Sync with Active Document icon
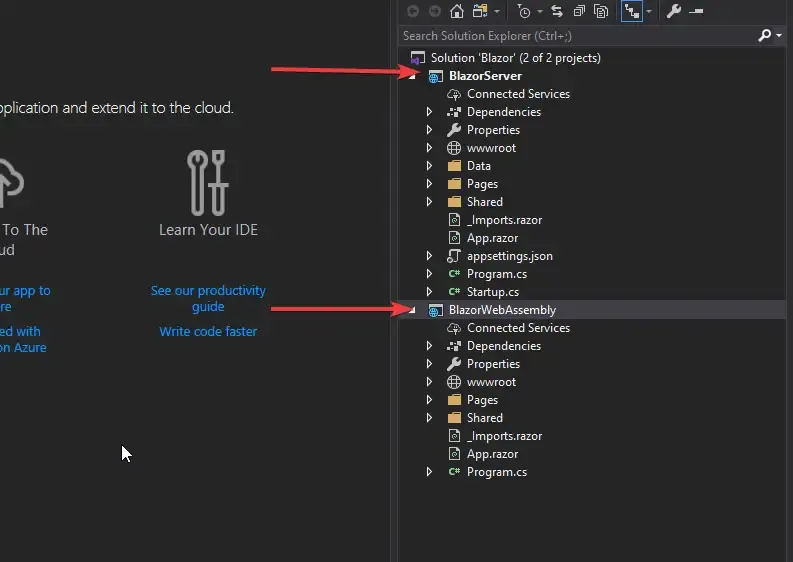793x562 pixels. pyautogui.click(x=557, y=11)
